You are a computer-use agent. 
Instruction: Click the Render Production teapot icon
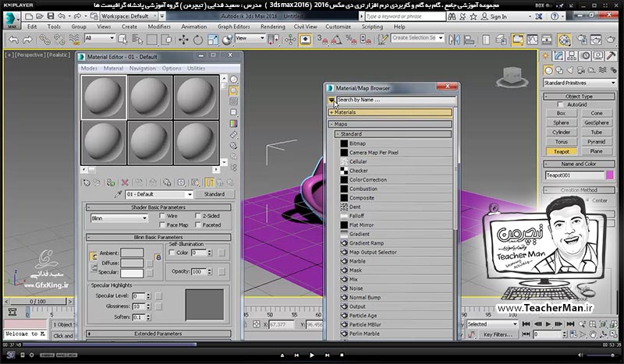click(x=611, y=40)
